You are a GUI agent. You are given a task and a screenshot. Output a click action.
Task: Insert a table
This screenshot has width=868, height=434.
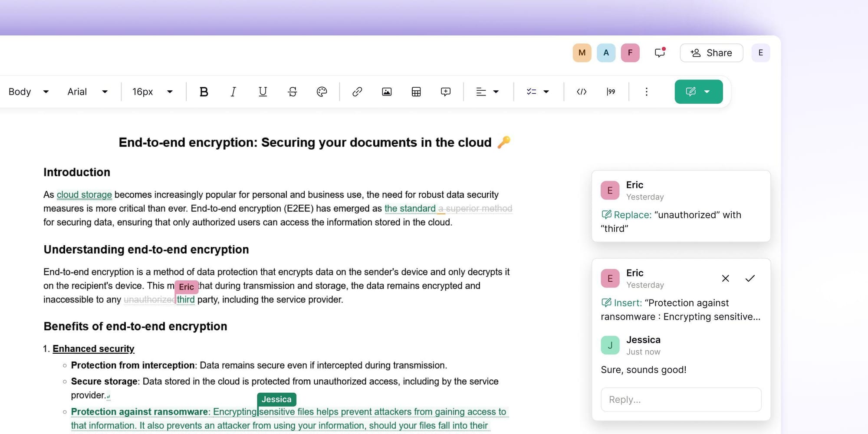point(415,92)
